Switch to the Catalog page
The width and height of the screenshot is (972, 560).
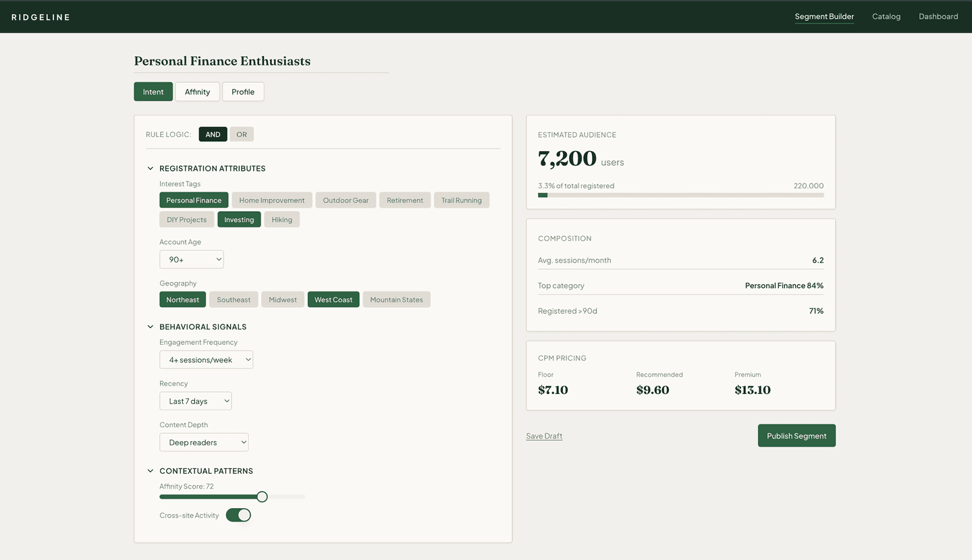tap(886, 16)
